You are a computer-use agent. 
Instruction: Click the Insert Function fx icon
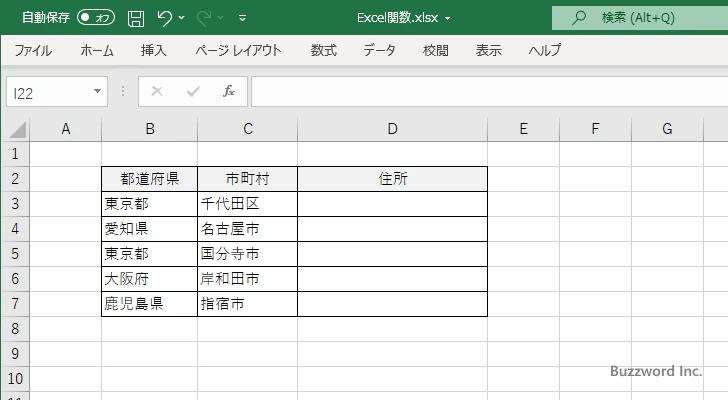pyautogui.click(x=228, y=91)
